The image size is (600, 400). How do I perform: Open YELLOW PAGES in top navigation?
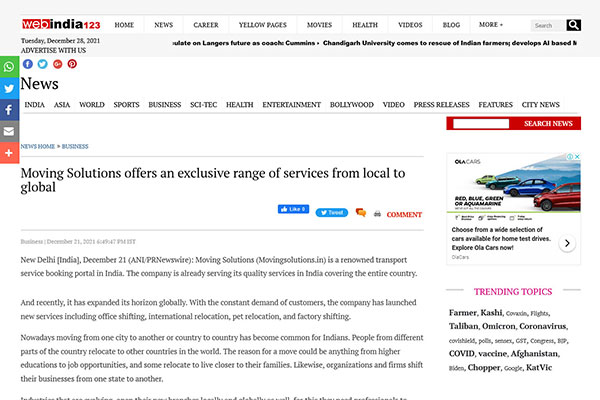coord(262,25)
